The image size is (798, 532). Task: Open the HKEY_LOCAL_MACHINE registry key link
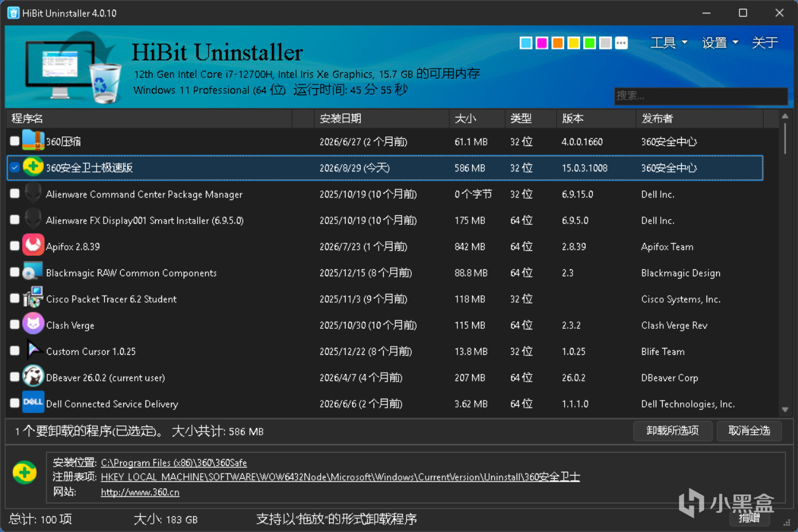[x=341, y=477]
